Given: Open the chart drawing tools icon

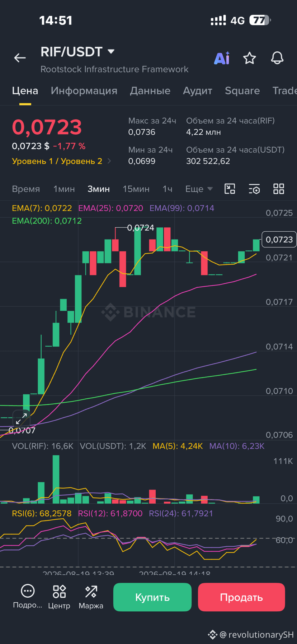Looking at the screenshot, I should [230, 189].
